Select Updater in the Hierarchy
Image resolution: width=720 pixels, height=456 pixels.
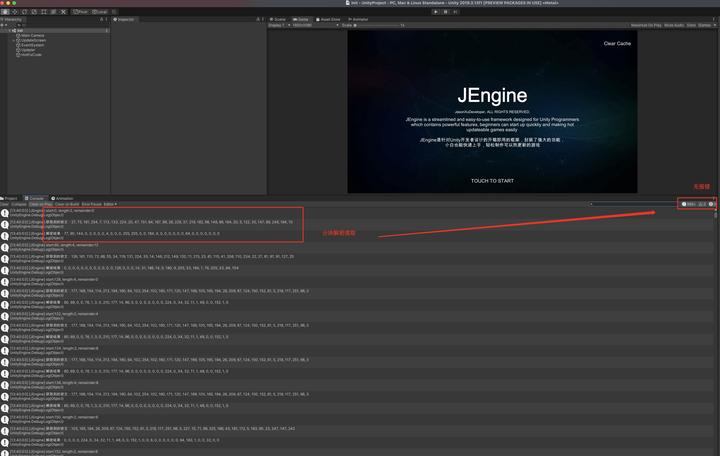pyautogui.click(x=26, y=50)
